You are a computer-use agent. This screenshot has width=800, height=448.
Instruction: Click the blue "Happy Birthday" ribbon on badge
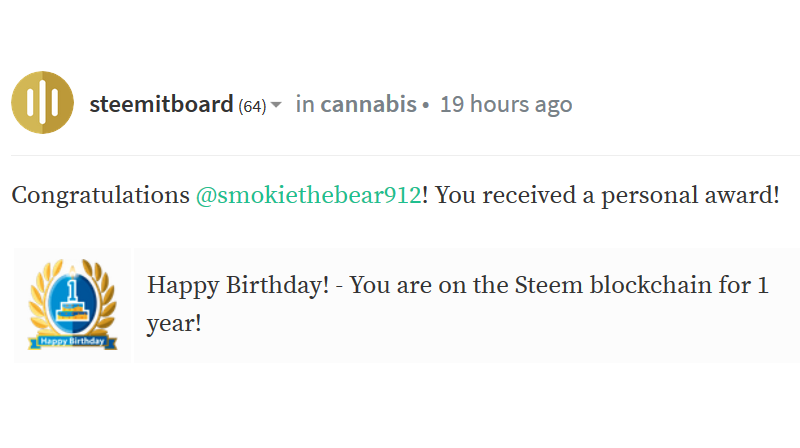[73, 342]
